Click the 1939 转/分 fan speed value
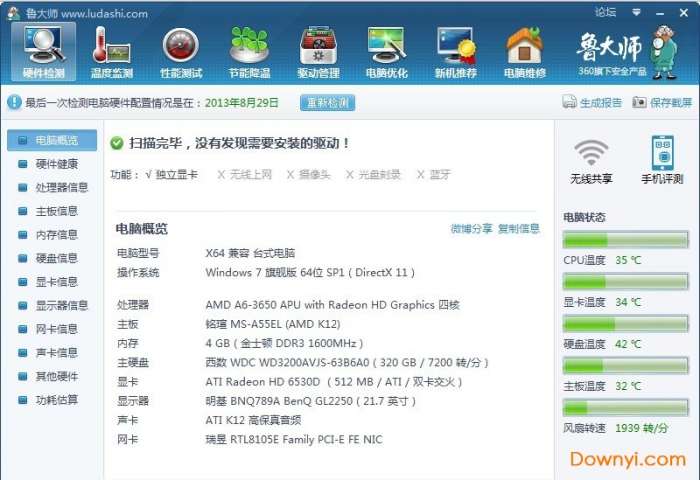 click(642, 428)
